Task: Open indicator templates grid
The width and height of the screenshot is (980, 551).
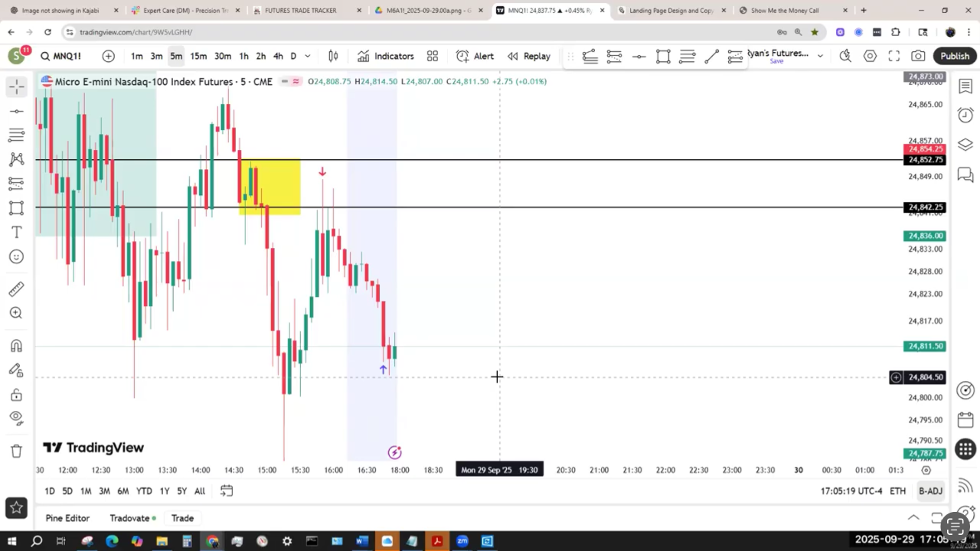Action: [x=433, y=56]
